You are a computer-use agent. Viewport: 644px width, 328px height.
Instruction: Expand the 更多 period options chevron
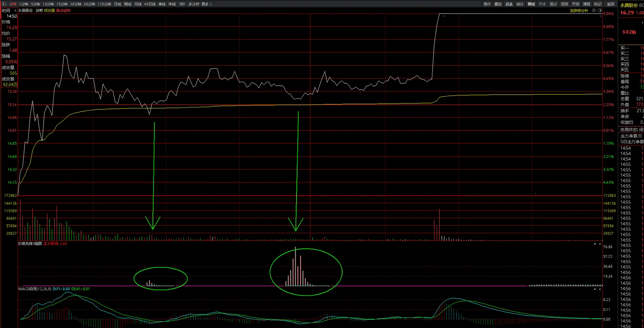211,4
